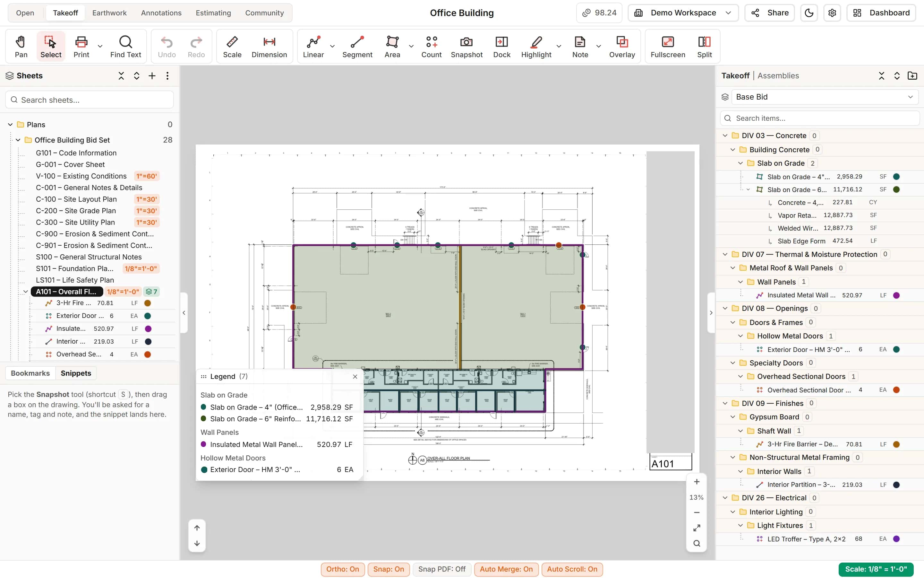Open the Dashboard button

point(881,13)
